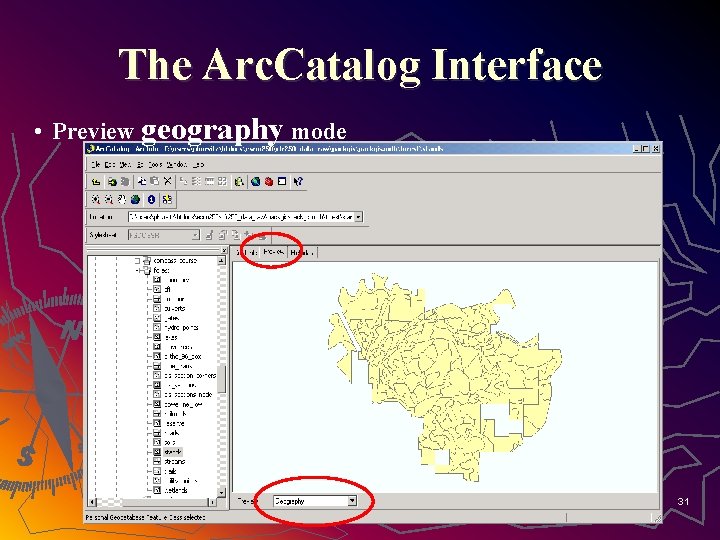The height and width of the screenshot is (540, 720).
Task: Click the Create Thumbnail icon
Action: (x=167, y=199)
